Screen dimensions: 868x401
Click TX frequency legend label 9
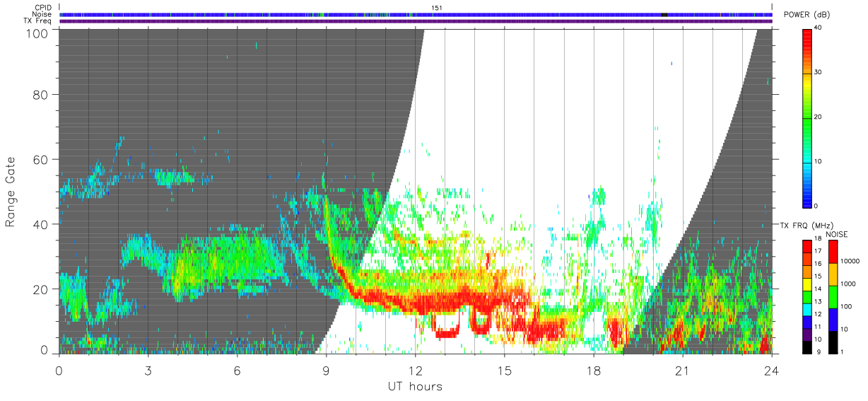tap(819, 351)
